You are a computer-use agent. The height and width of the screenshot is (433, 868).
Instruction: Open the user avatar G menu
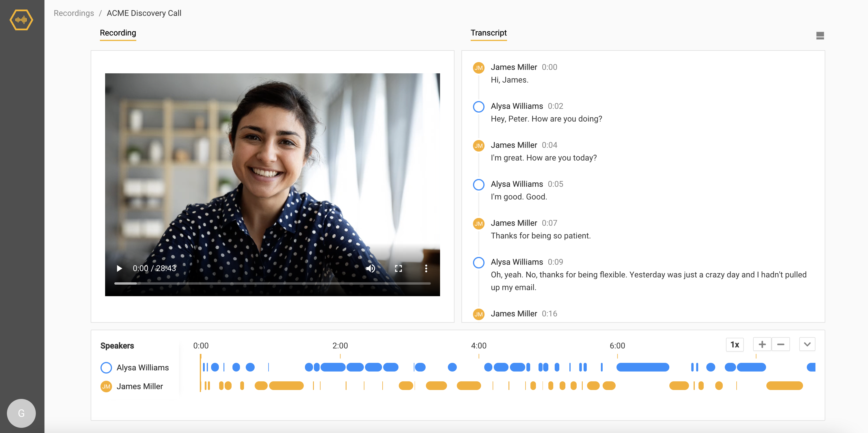(x=21, y=413)
